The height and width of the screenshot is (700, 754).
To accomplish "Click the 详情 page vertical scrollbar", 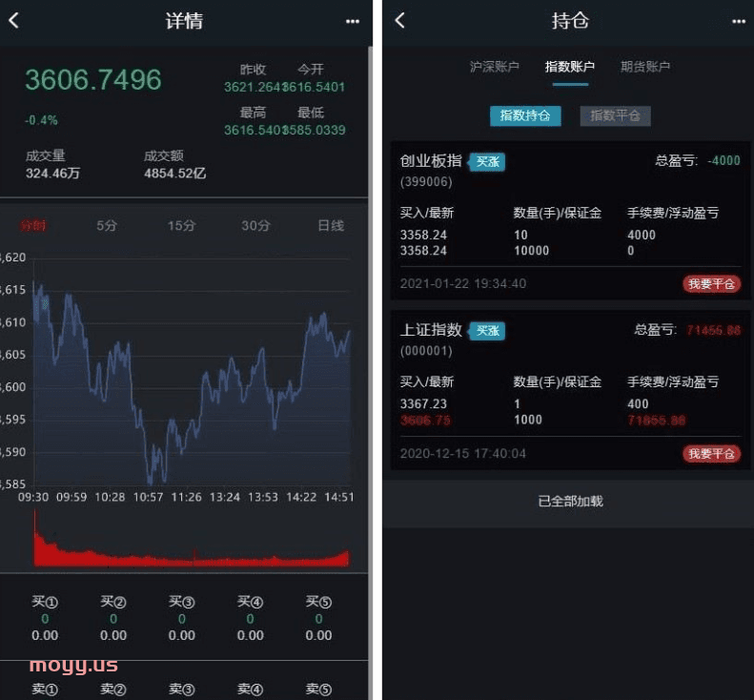I will tap(370, 373).
